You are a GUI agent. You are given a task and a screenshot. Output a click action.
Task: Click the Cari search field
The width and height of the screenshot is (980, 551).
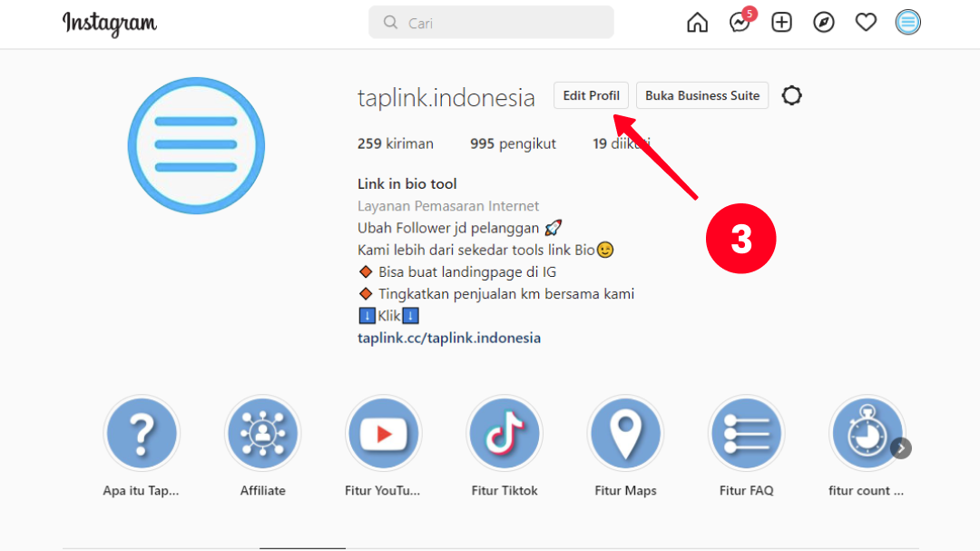click(x=491, y=23)
